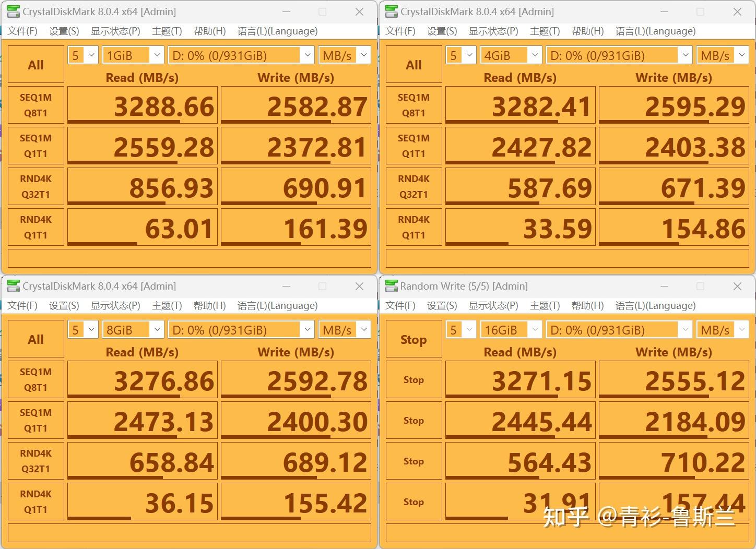
Task: Open test count dropdown in 1GiB window
Action: tap(83, 55)
